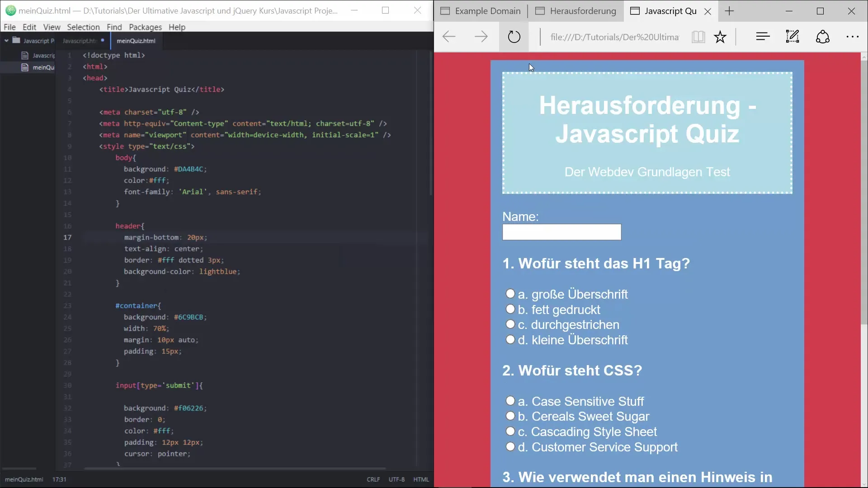Click the browser page vertical scrollbar thumb

864,192
